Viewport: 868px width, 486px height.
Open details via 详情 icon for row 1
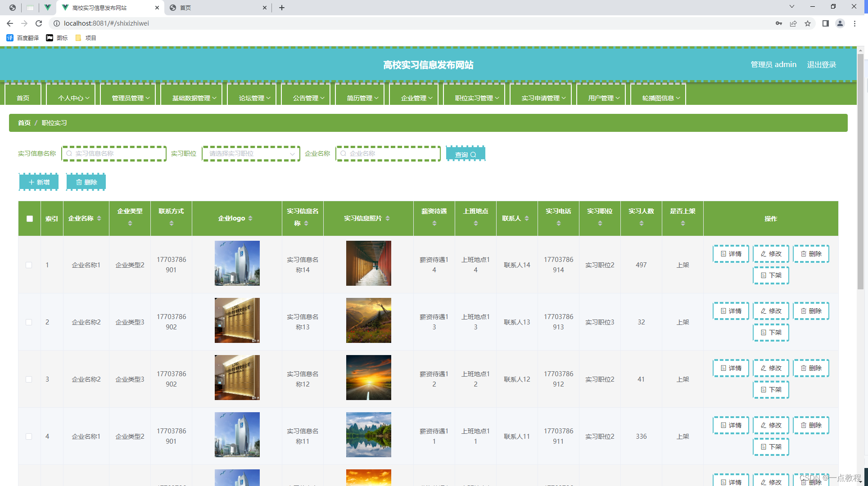click(x=724, y=253)
